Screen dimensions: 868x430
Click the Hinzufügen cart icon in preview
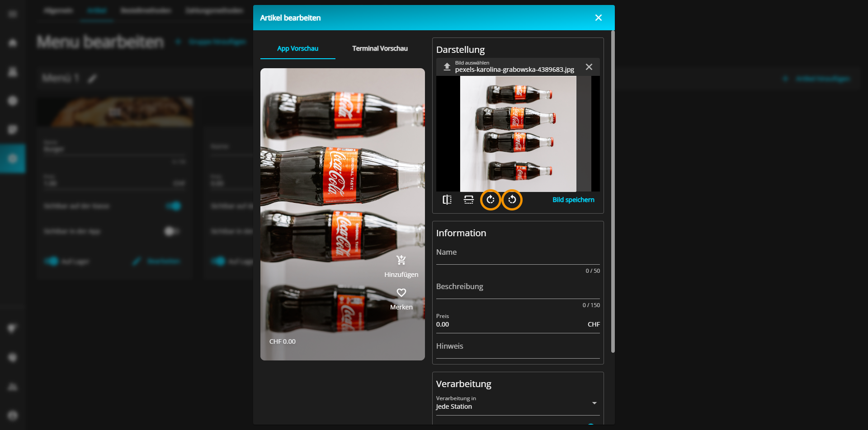click(x=401, y=260)
